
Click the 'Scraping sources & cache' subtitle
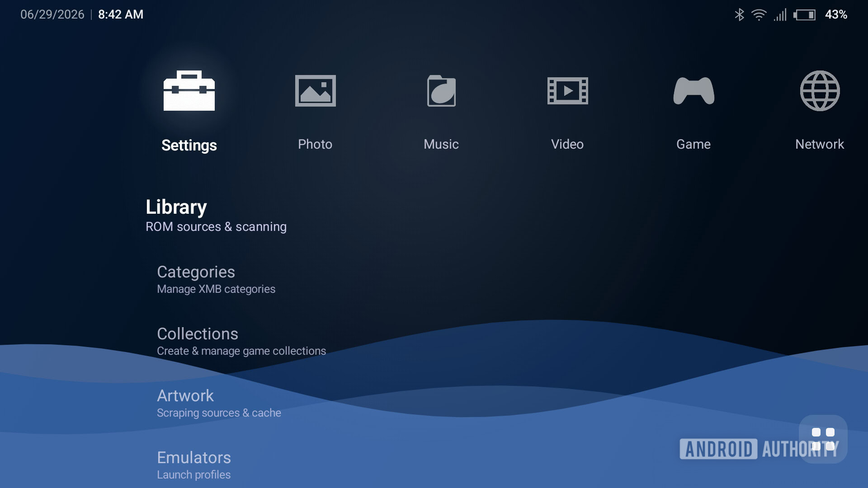[x=219, y=413]
